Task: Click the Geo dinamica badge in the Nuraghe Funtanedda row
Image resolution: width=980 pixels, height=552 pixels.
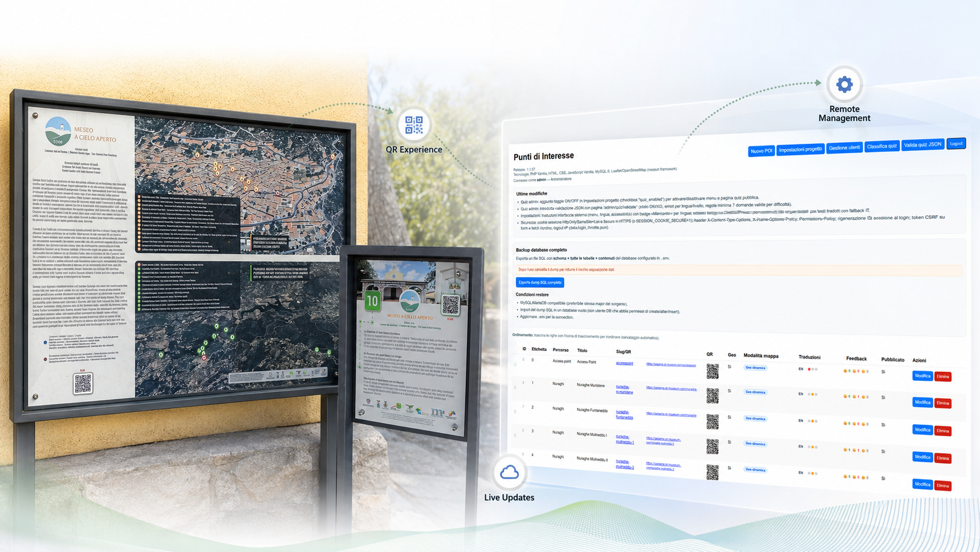Action: 756,418
